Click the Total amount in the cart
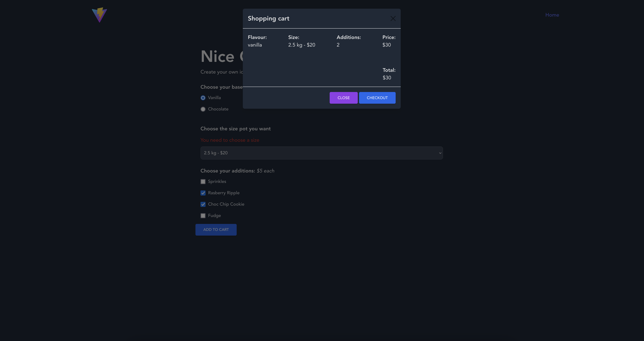The height and width of the screenshot is (341, 644). (387, 78)
